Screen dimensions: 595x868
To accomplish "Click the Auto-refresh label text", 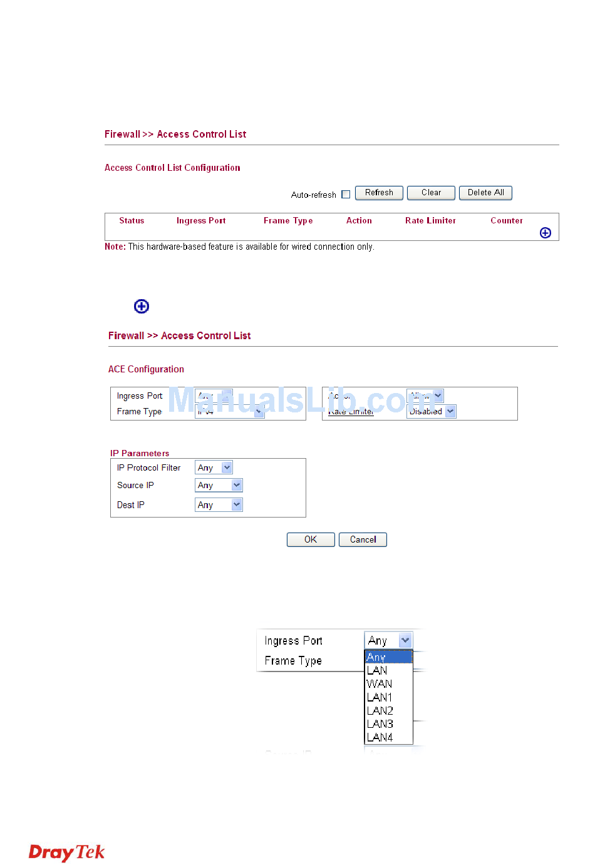I will pyautogui.click(x=314, y=195).
